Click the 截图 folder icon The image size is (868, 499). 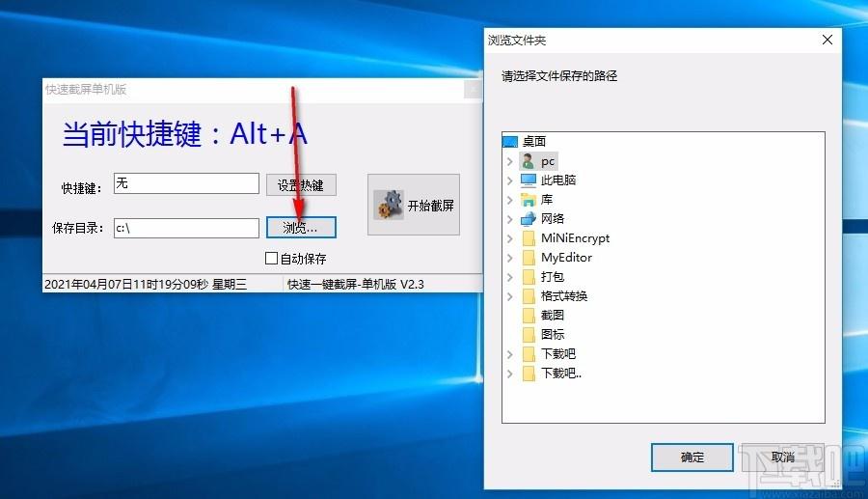click(x=528, y=316)
